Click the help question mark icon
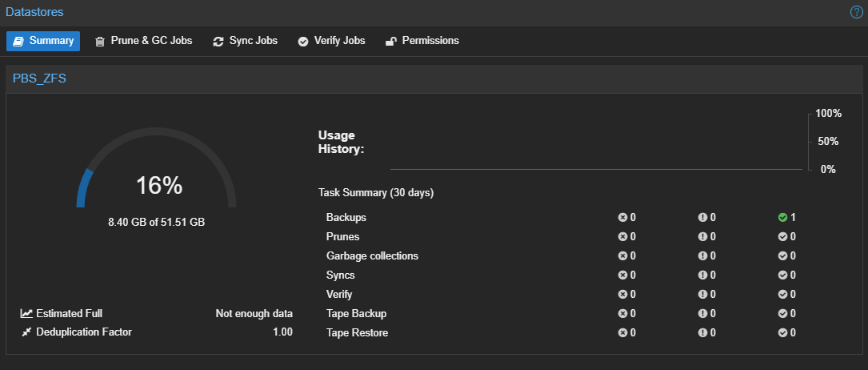The height and width of the screenshot is (370, 868). (x=856, y=12)
